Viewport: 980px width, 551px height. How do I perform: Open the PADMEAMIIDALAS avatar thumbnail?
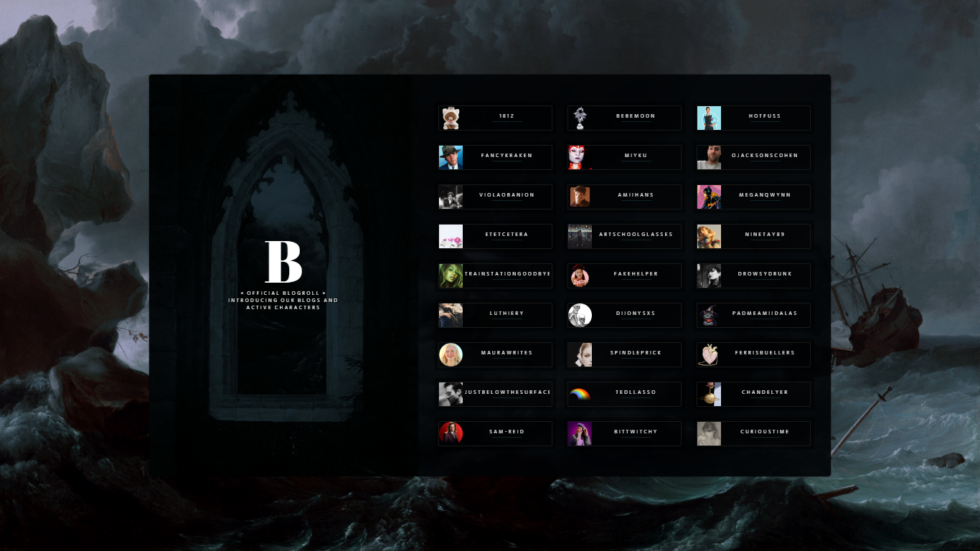point(709,315)
